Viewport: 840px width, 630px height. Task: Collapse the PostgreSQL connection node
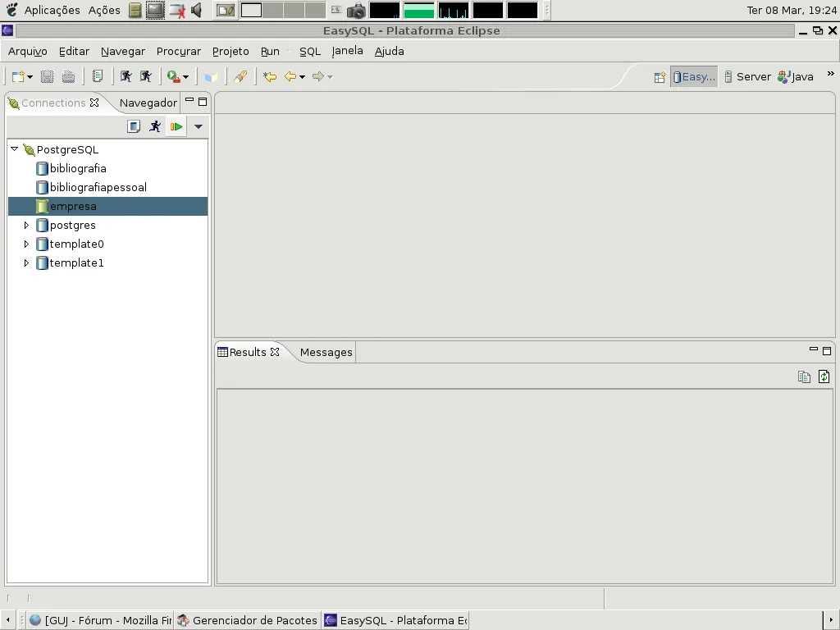pos(14,149)
